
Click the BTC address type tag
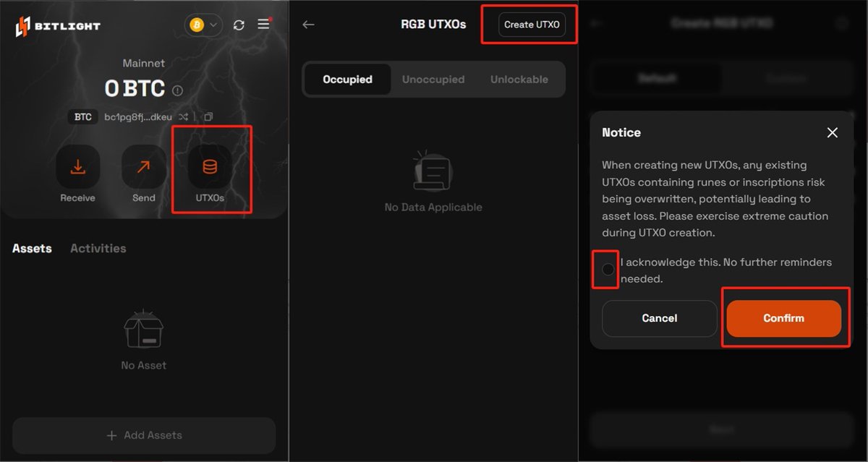(x=83, y=116)
